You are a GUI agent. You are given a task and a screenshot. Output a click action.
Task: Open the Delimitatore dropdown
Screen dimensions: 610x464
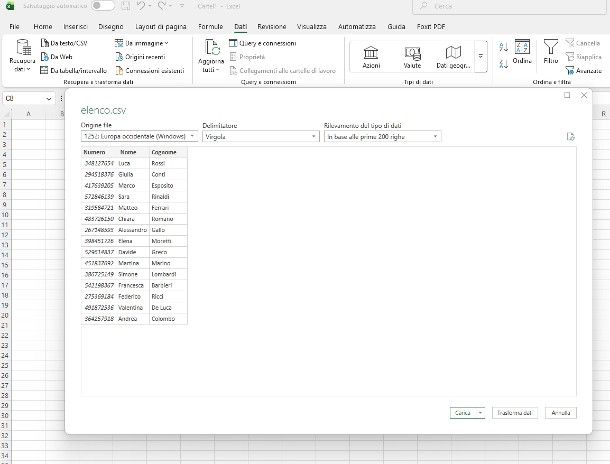pyautogui.click(x=260, y=137)
